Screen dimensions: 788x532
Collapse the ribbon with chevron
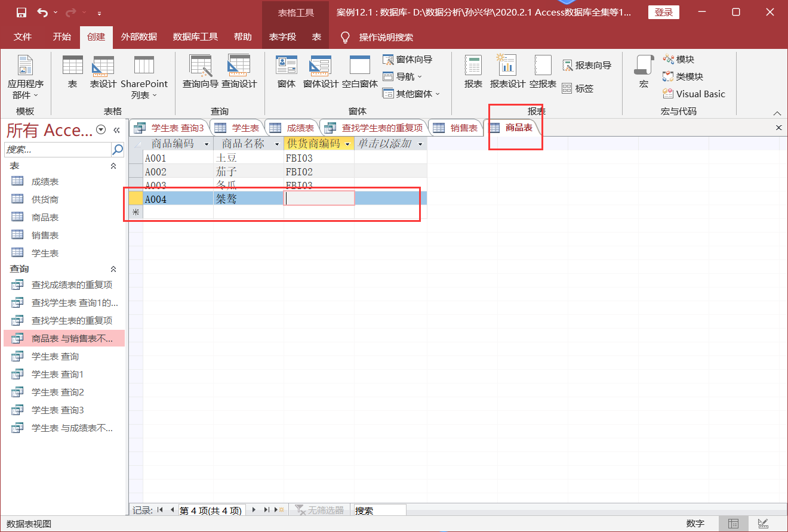coord(777,113)
